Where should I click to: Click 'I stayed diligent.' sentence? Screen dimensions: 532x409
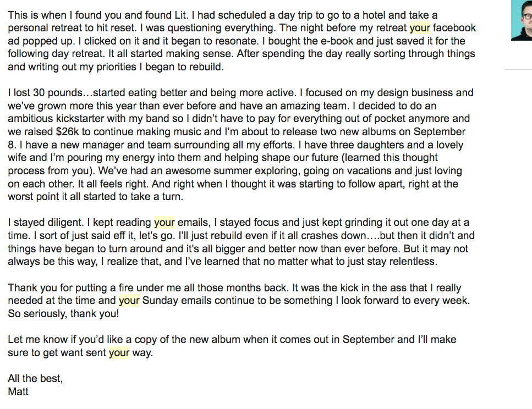46,223
